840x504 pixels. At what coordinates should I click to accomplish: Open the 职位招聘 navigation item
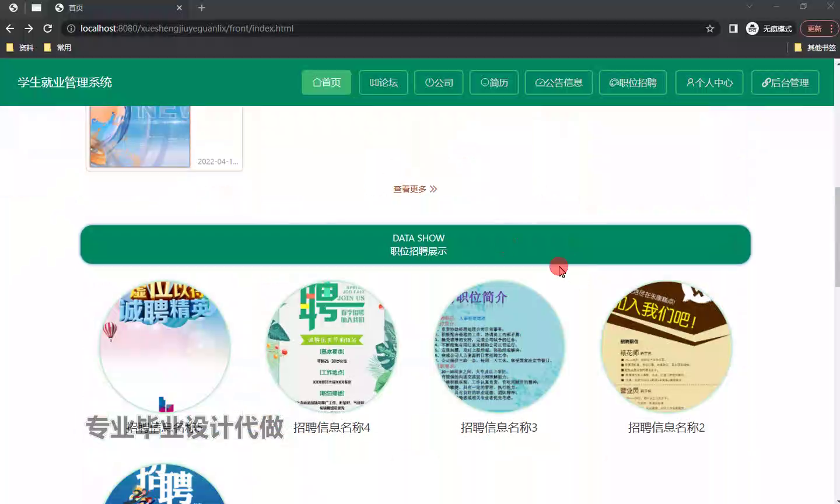(633, 82)
